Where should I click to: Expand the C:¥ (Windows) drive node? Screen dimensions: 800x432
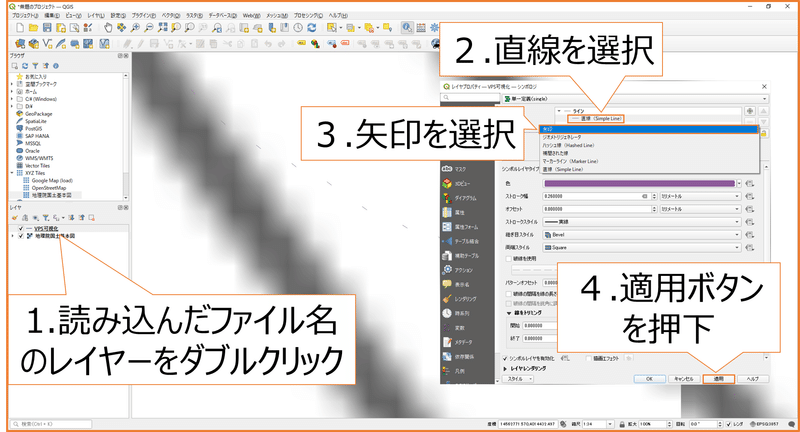(x=12, y=99)
